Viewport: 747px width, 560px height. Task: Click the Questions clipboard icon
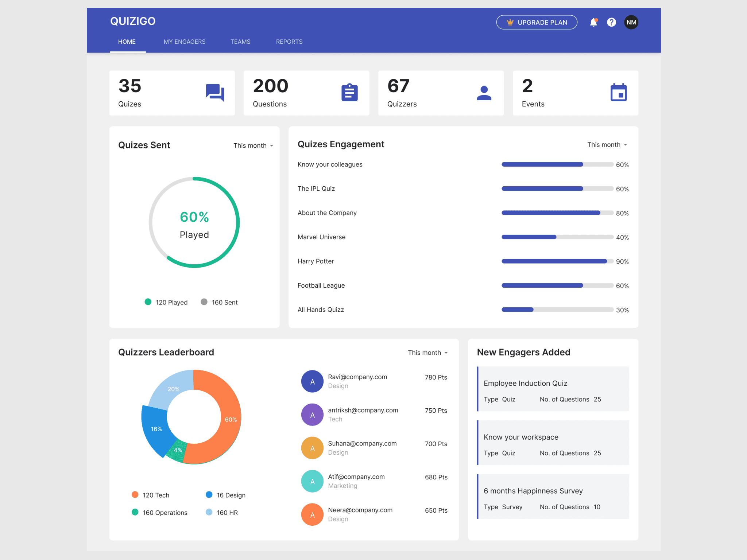[349, 93]
